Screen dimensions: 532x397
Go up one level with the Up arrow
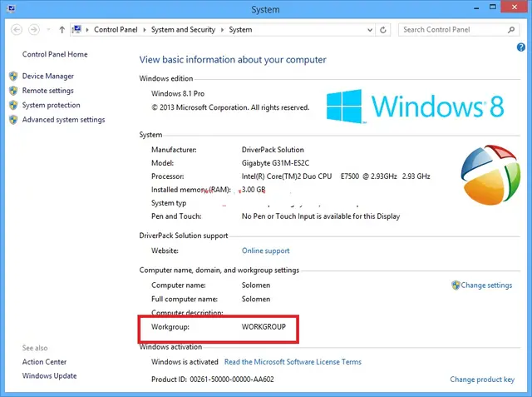pos(62,29)
